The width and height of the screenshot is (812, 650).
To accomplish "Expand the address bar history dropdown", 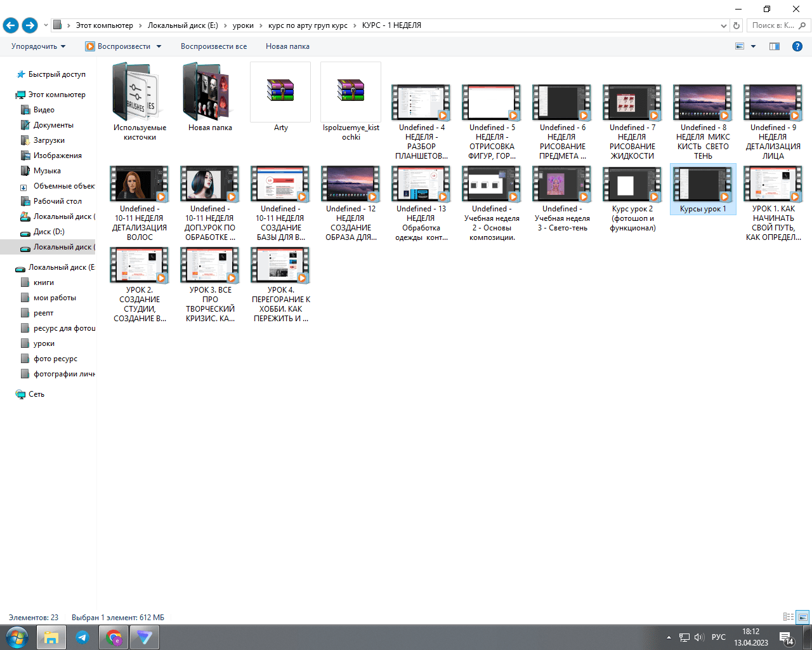I will click(x=724, y=26).
